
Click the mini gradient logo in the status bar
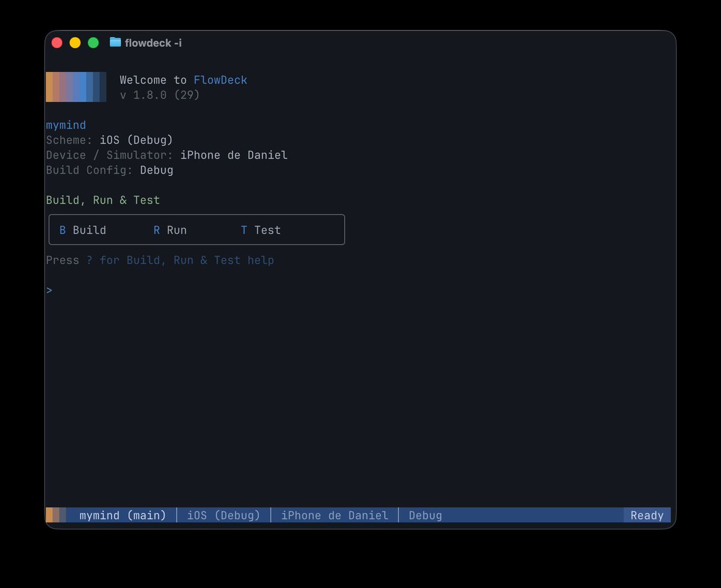[56, 515]
